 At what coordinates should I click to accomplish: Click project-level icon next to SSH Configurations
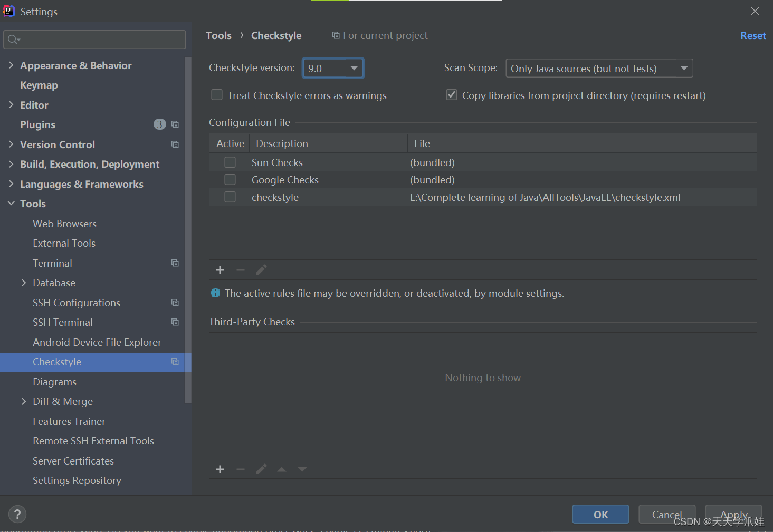click(x=175, y=303)
